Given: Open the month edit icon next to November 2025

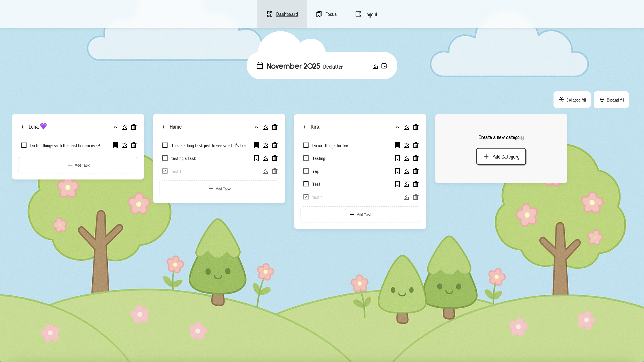Looking at the screenshot, I should 375,66.
